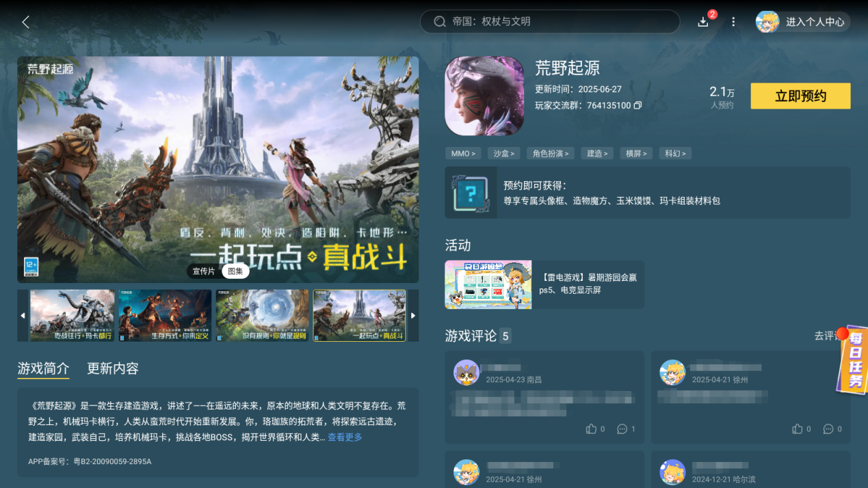Select the 一起玩点·真战斗 thumbnail
Screen dimensions: 868x488
(360, 316)
